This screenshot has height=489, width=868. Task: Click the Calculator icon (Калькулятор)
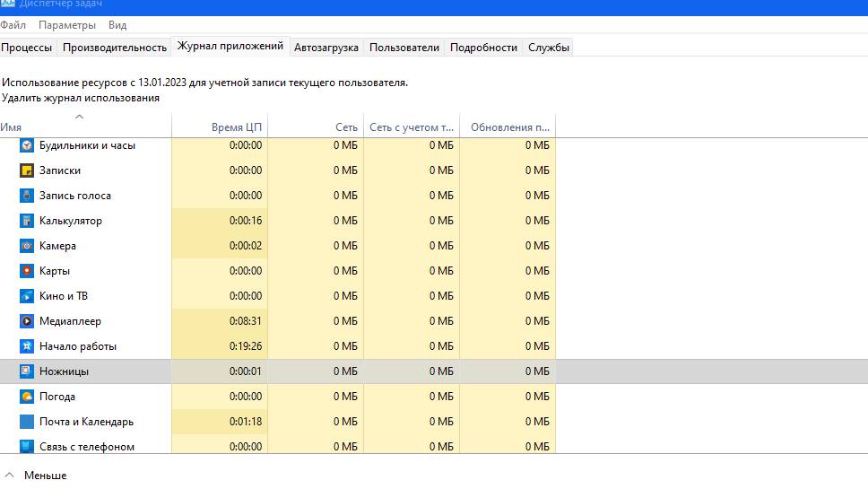point(27,221)
